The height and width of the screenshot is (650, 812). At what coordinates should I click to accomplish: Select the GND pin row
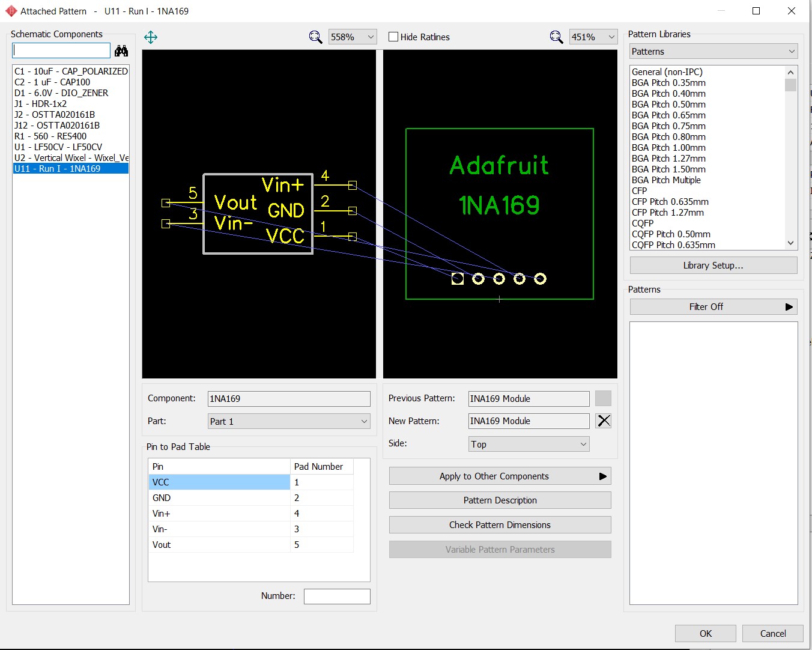(250, 498)
